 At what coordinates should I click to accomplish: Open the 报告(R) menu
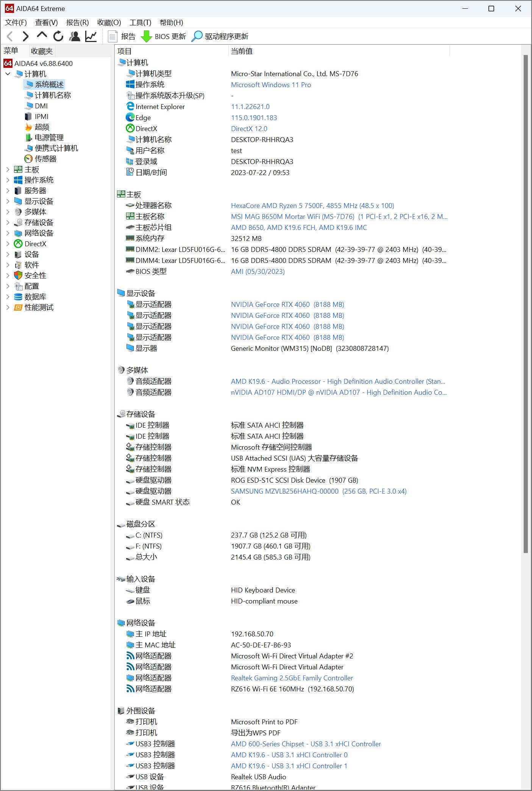(x=78, y=22)
